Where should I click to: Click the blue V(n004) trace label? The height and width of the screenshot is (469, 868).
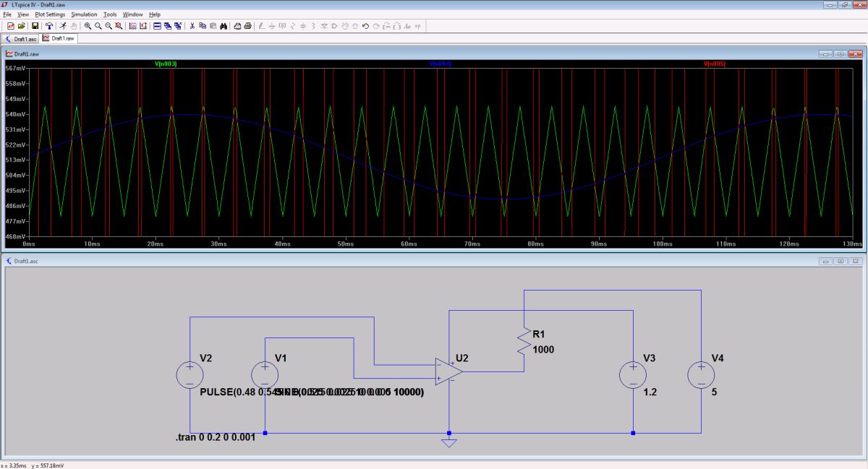pyautogui.click(x=441, y=64)
